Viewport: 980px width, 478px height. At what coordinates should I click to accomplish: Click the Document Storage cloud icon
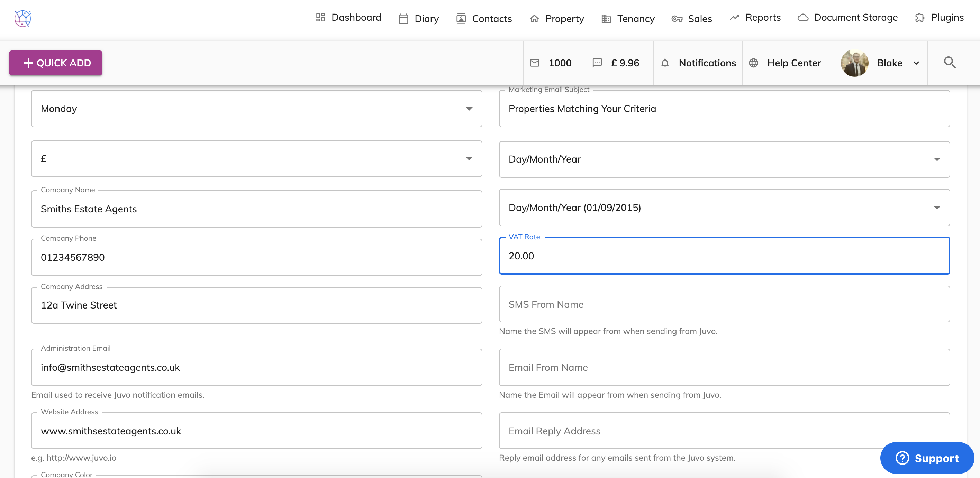803,18
